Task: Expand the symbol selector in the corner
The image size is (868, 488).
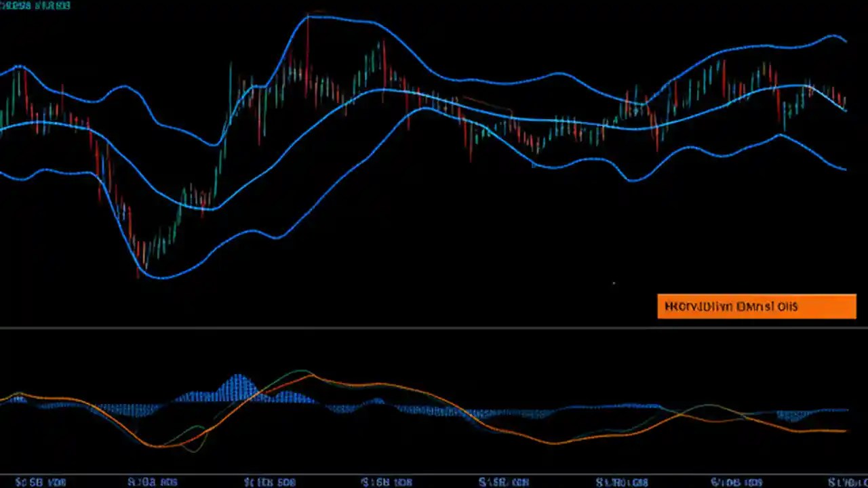Action: 34,6
